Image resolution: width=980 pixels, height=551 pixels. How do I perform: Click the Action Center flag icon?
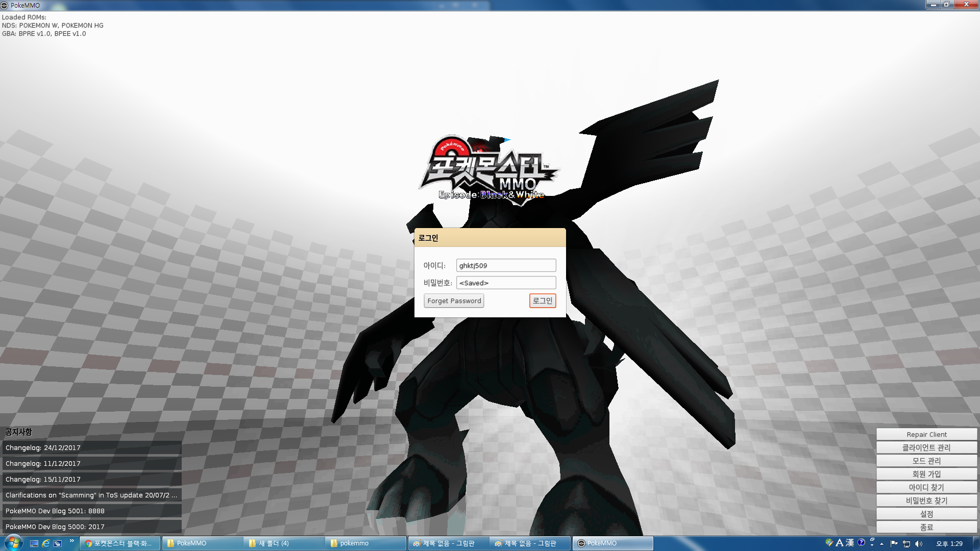click(x=894, y=544)
